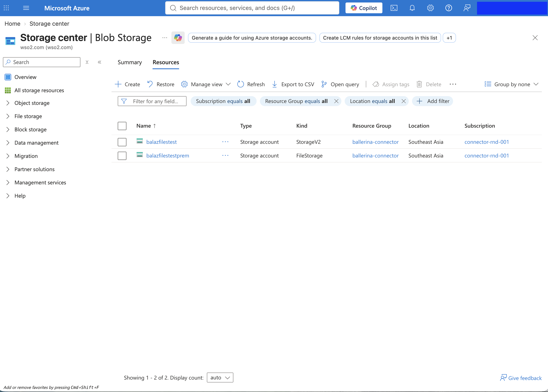
Task: Expand Migration in sidebar
Action: click(8, 156)
